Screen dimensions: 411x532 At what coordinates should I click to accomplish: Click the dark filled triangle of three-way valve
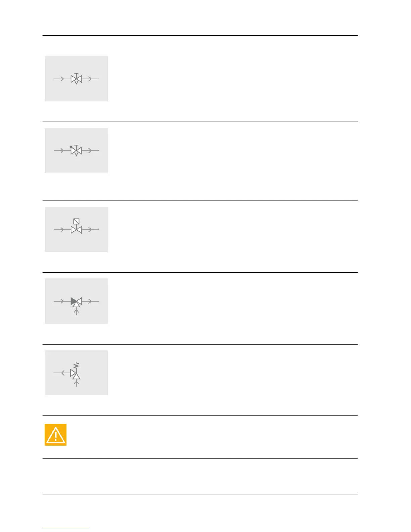point(74,301)
